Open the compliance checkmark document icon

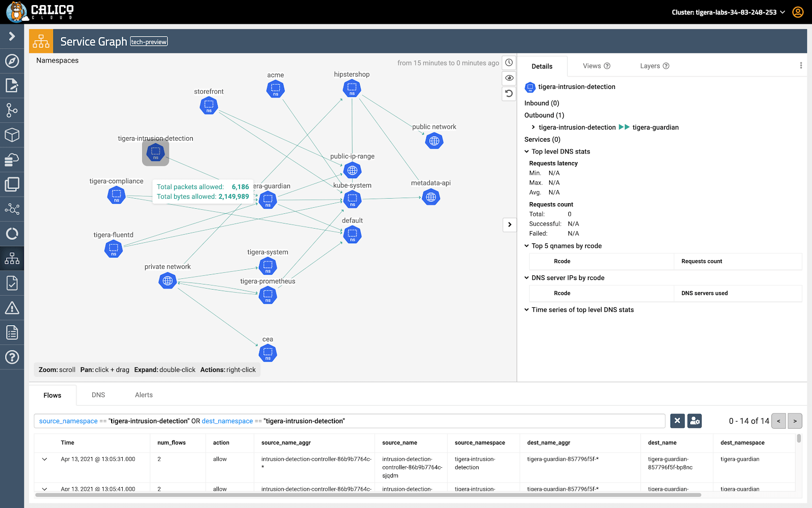tap(12, 283)
